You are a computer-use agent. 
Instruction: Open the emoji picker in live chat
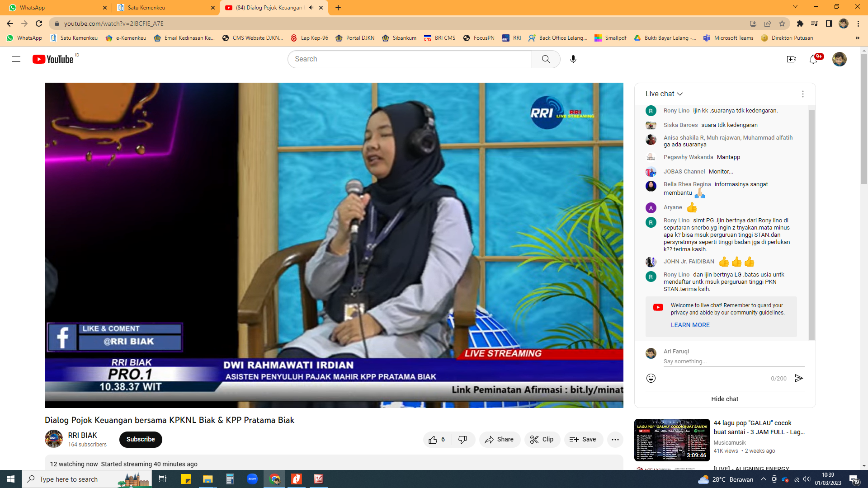(x=651, y=378)
